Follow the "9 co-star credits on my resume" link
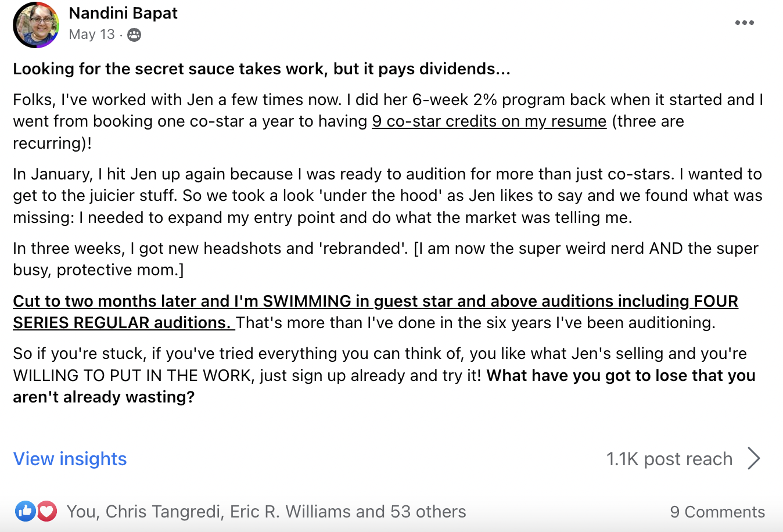The image size is (783, 532). click(489, 121)
